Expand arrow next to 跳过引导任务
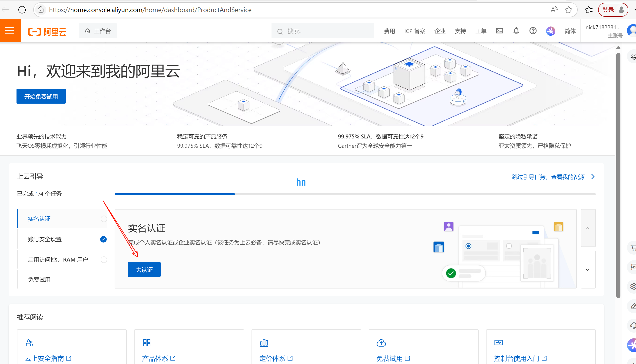Viewport: 636px width, 364px height. (x=593, y=177)
